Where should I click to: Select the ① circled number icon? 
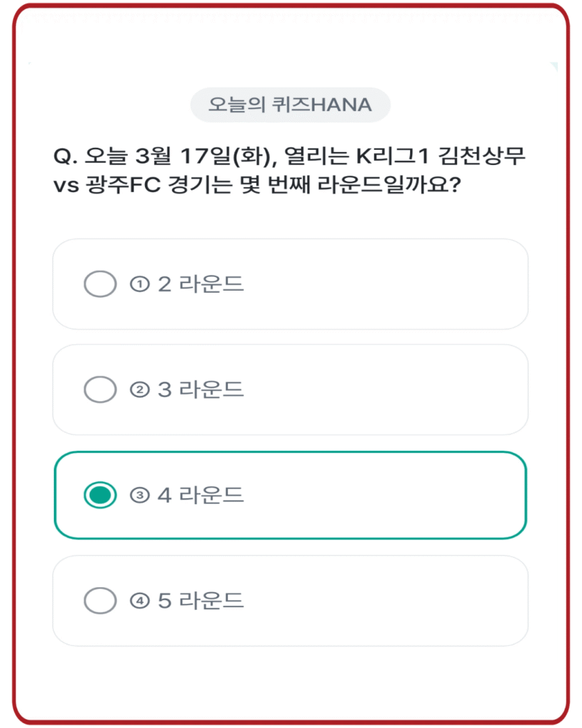coord(139,283)
